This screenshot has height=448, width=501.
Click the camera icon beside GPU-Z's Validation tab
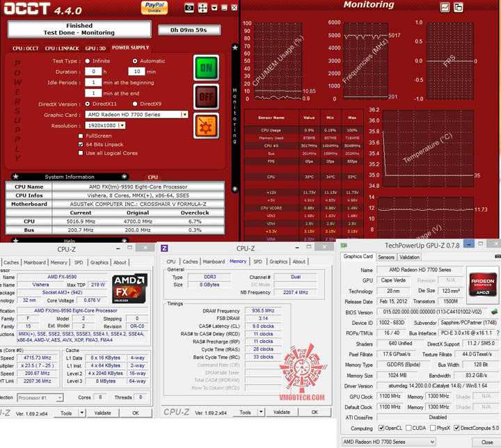(x=498, y=256)
